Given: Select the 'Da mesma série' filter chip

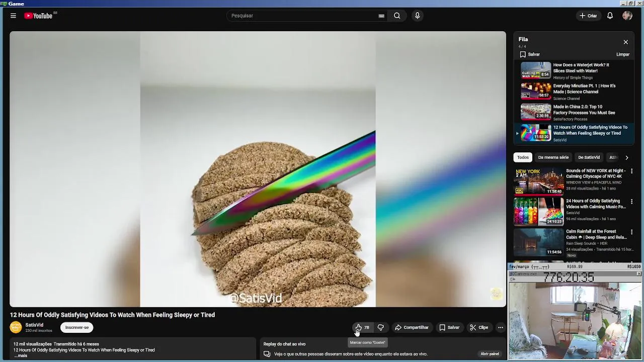Looking at the screenshot, I should pyautogui.click(x=553, y=157).
